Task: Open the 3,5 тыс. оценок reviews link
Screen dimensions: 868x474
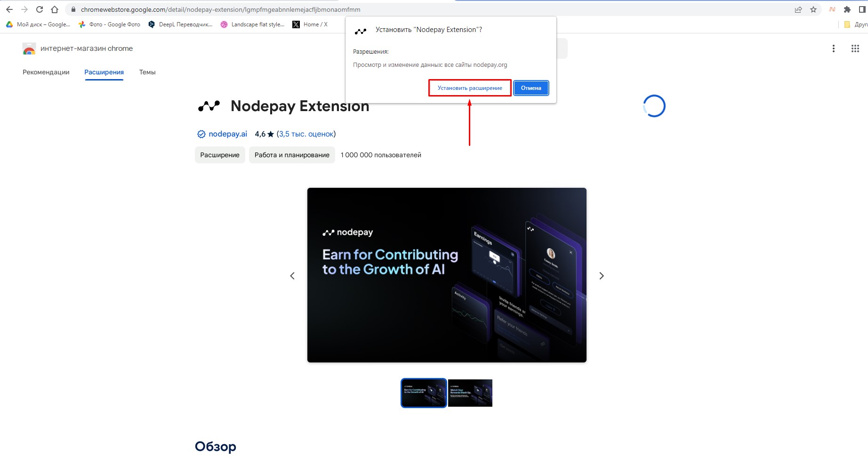Action: point(306,134)
